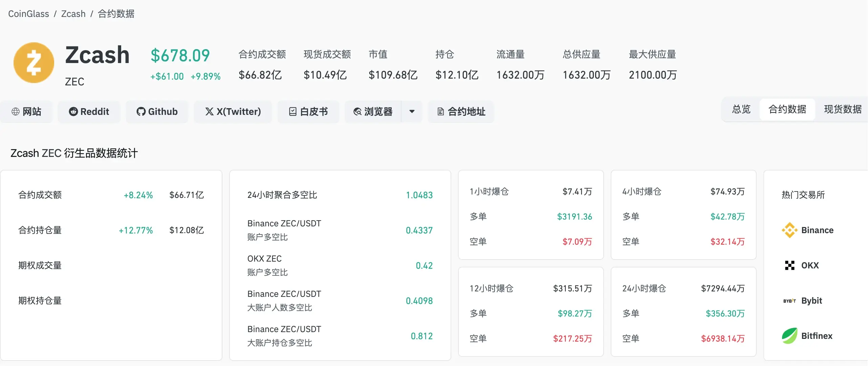Click the Bitfinex leaf logo

click(x=789, y=336)
